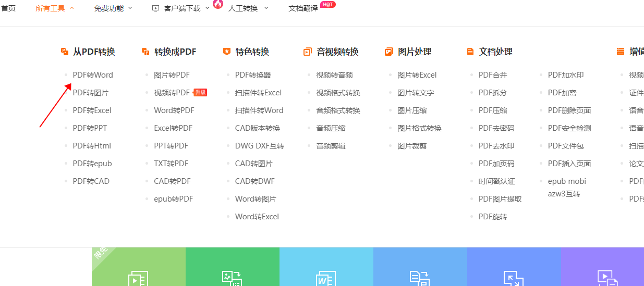The image size is (644, 286).
Task: Open the 所有工具 menu
Action: coord(50,8)
